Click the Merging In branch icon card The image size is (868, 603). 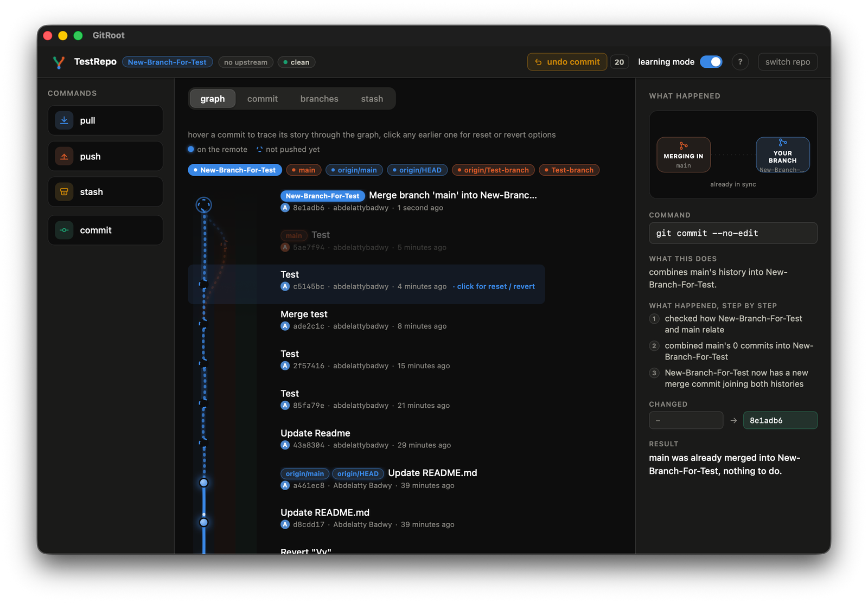[x=684, y=155]
